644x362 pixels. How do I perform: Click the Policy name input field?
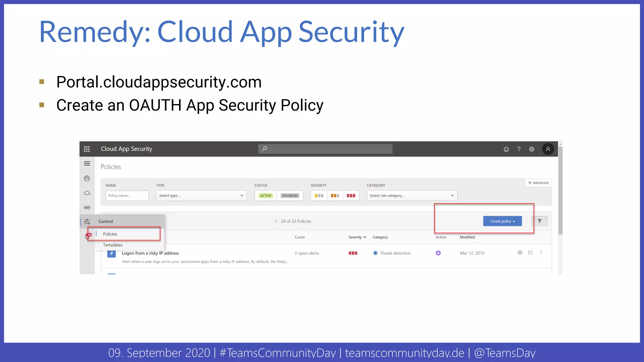(x=127, y=195)
